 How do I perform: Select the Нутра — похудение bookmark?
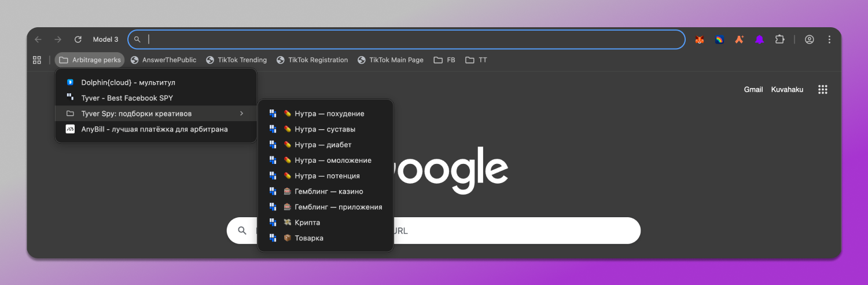tap(329, 114)
